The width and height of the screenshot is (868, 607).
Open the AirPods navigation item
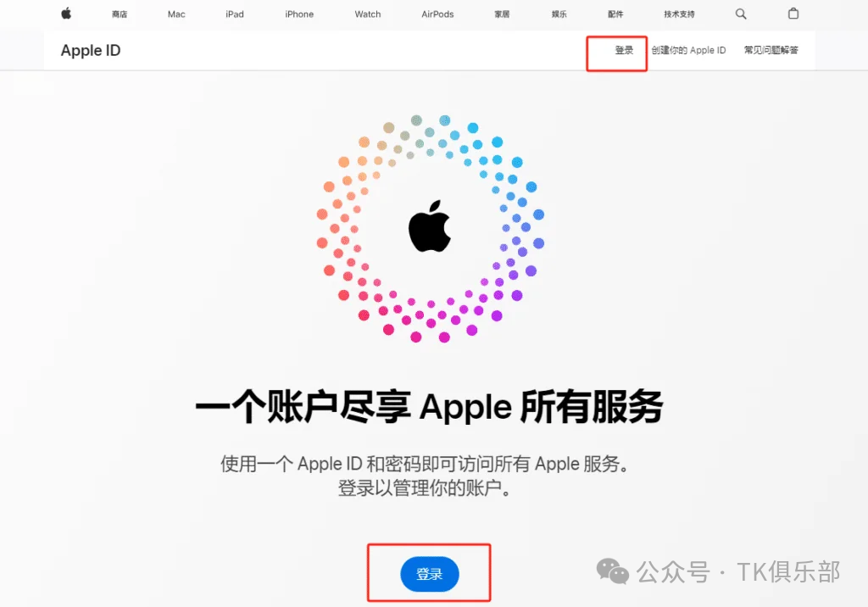pos(437,14)
